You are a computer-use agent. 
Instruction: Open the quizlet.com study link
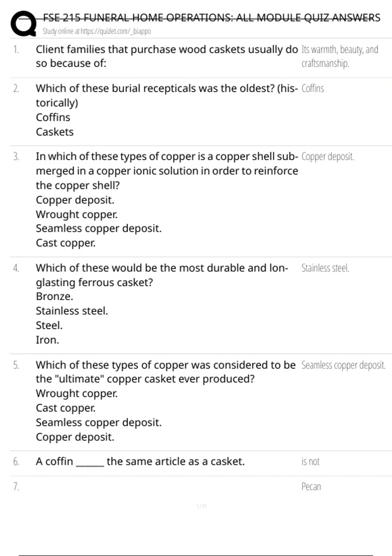[x=97, y=31]
